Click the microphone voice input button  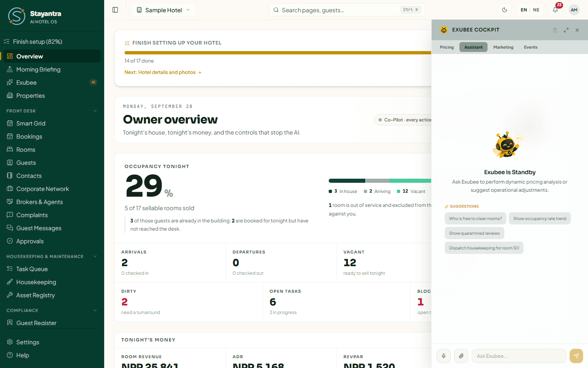[443, 356]
